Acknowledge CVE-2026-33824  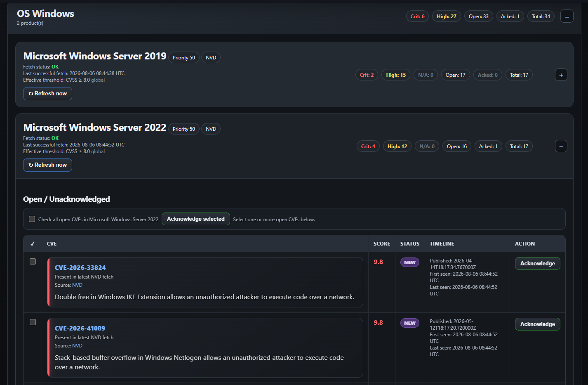point(537,264)
